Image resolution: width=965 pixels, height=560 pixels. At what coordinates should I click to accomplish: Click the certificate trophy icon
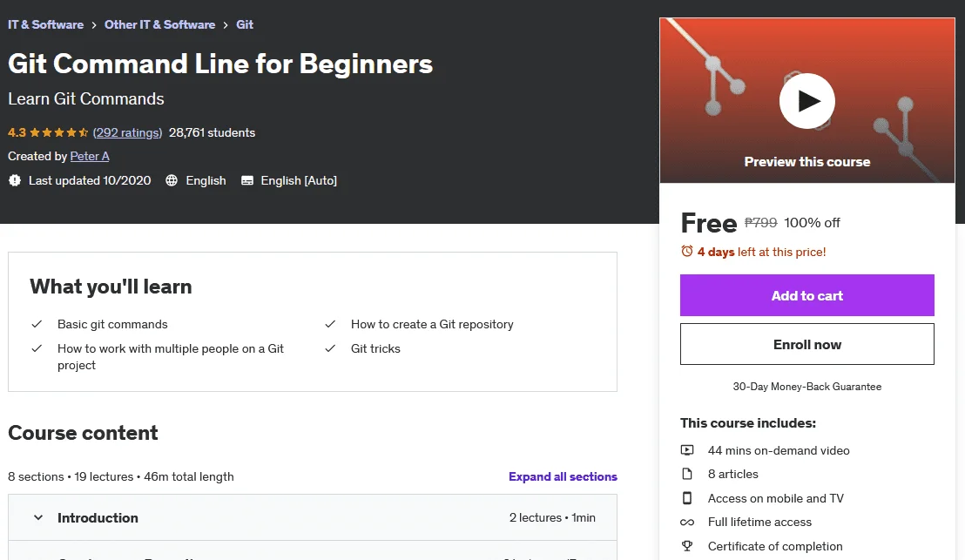(687, 546)
